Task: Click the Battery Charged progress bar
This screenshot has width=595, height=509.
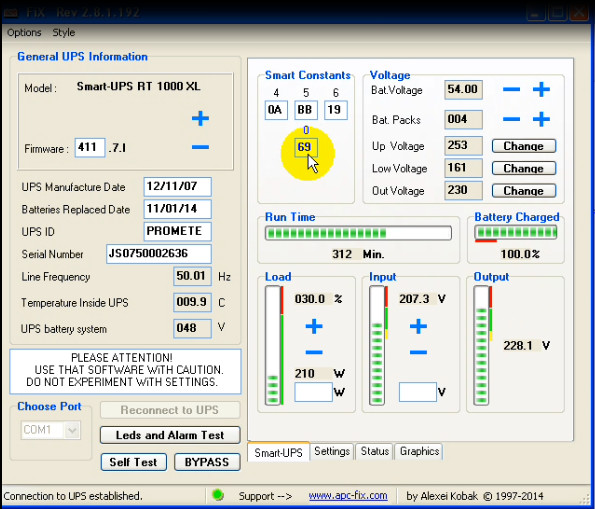Action: pyautogui.click(x=516, y=232)
